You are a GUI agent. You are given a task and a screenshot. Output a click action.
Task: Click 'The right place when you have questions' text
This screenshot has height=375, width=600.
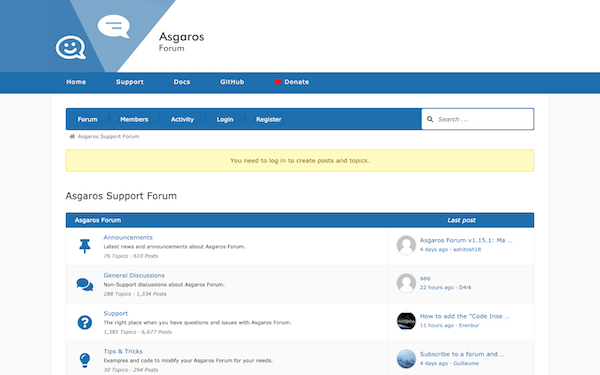197,323
